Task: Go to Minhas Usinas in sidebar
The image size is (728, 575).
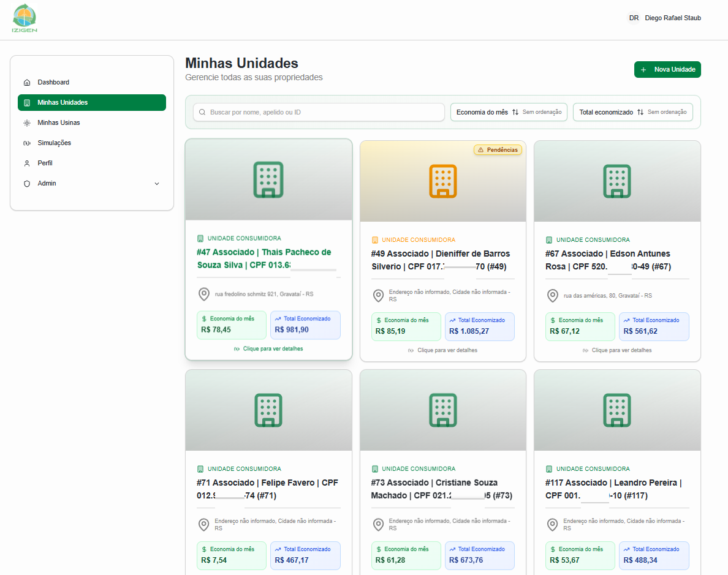Action: pyautogui.click(x=58, y=122)
